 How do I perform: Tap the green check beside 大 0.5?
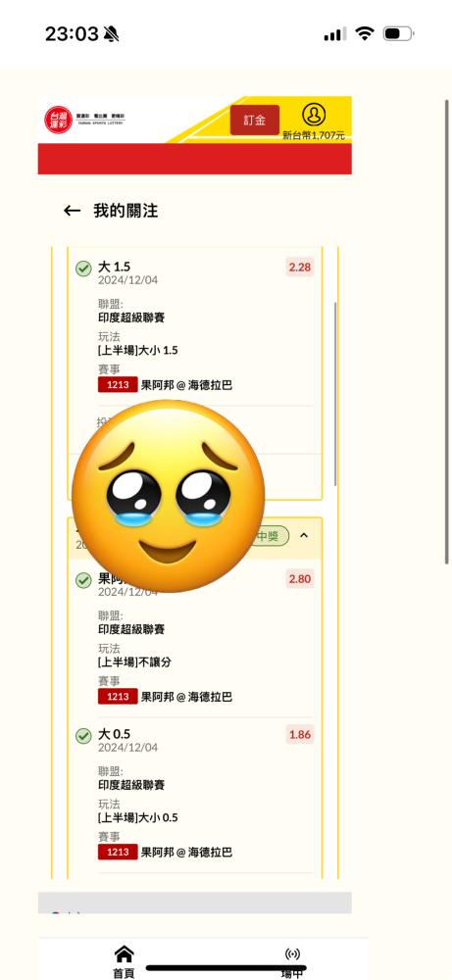pyautogui.click(x=83, y=736)
